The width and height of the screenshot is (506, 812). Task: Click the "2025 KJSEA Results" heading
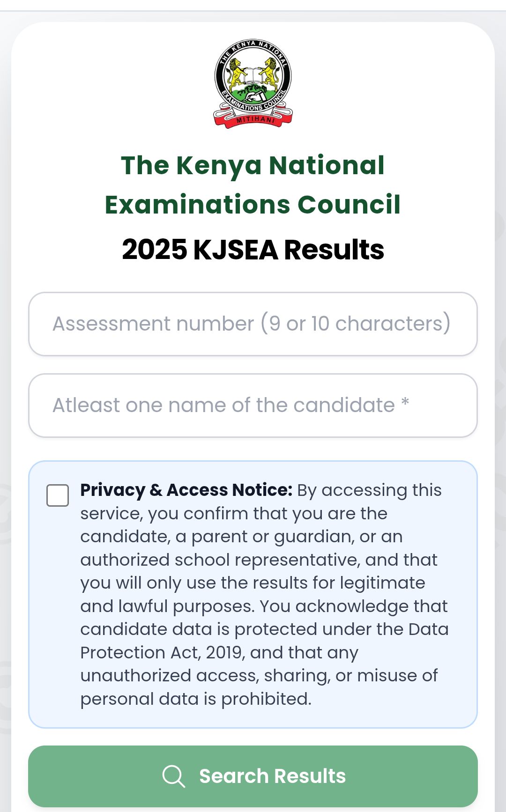coord(253,249)
